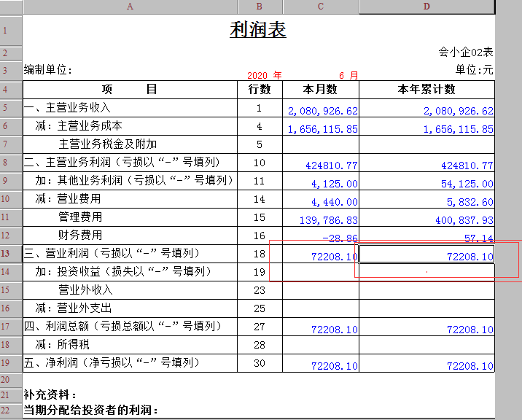Select the 主营业务税金及附加 cell

(130, 144)
